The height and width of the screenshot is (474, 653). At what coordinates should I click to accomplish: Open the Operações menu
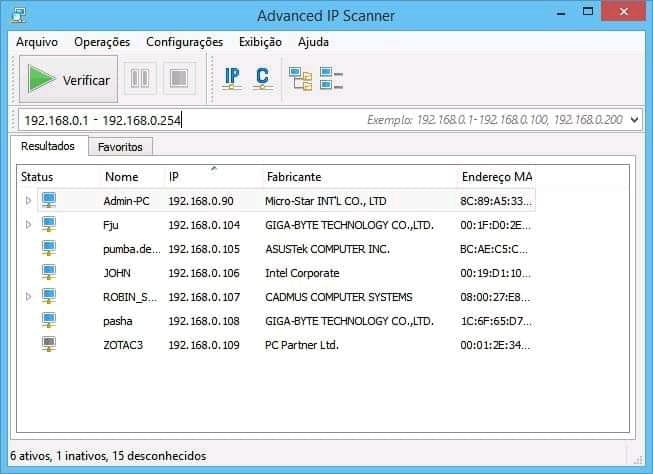point(102,42)
